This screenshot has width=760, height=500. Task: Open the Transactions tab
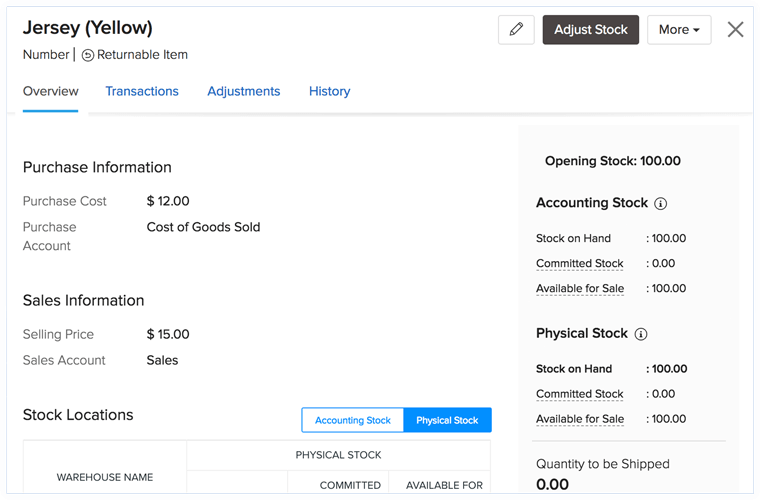142,91
